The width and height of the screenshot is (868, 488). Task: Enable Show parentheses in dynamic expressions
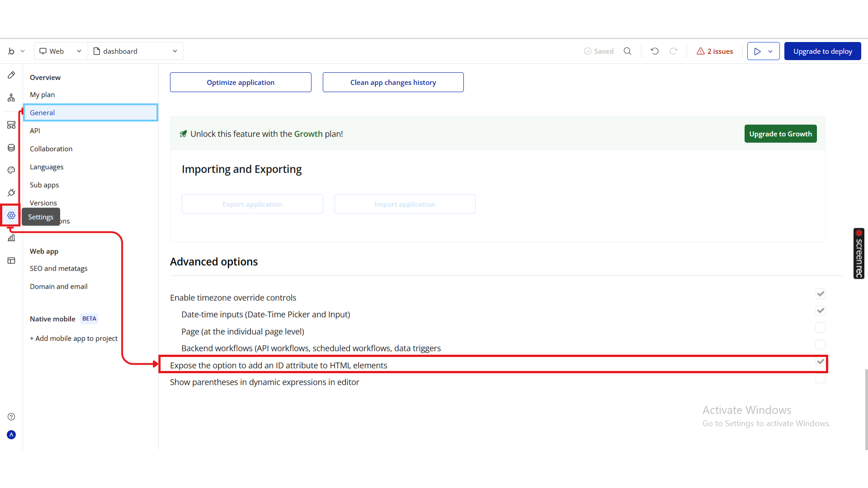(821, 379)
